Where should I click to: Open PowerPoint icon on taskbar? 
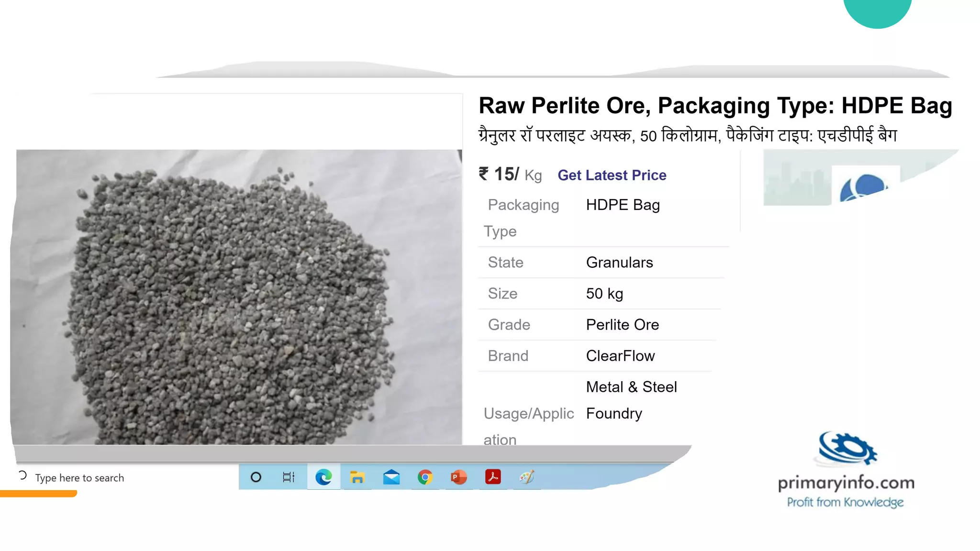click(x=458, y=477)
